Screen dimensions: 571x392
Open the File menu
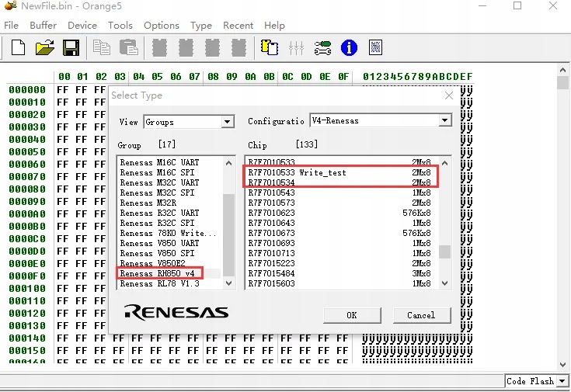click(x=12, y=26)
